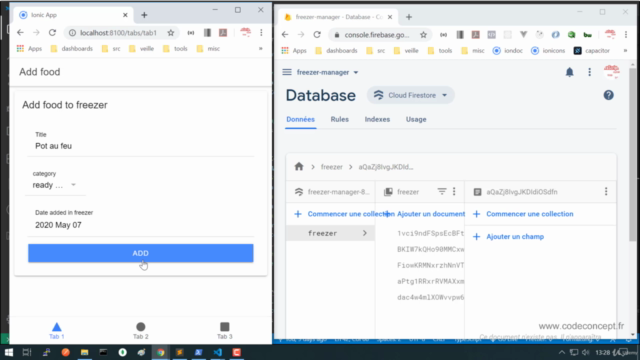This screenshot has height=360, width=640.
Task: Select the Données tab
Action: (300, 119)
